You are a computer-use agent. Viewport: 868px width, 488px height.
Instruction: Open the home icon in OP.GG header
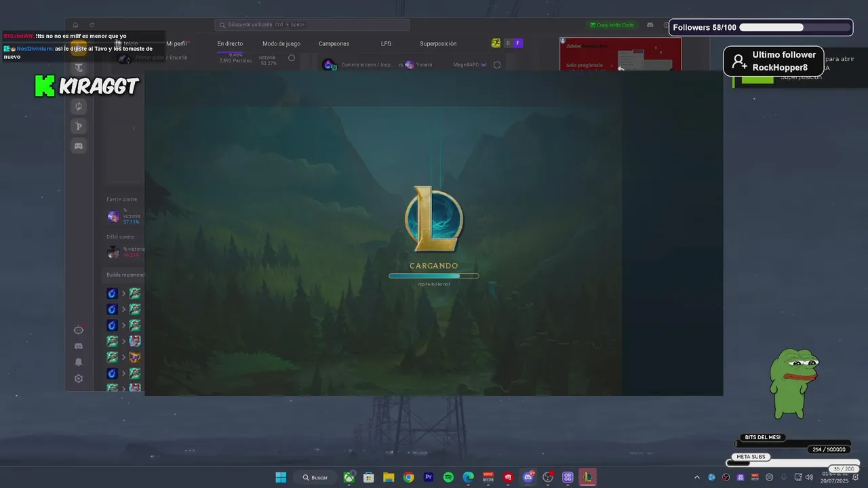[75, 25]
